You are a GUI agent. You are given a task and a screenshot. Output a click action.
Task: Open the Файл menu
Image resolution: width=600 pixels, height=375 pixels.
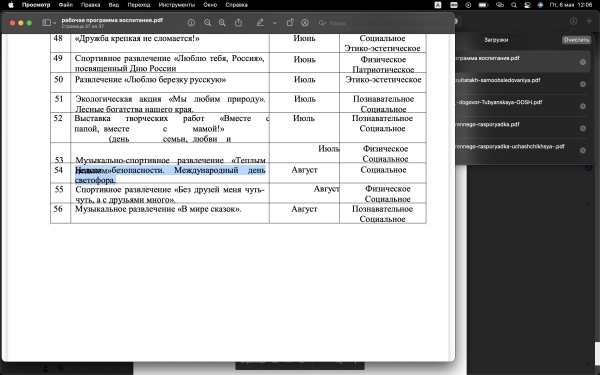tap(66, 5)
